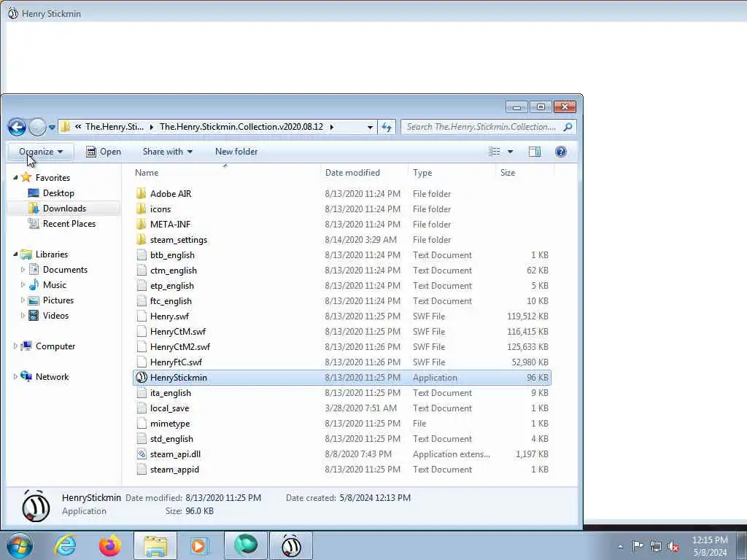Image resolution: width=747 pixels, height=560 pixels.
Task: Select Downloads in Favorites
Action: click(x=64, y=208)
